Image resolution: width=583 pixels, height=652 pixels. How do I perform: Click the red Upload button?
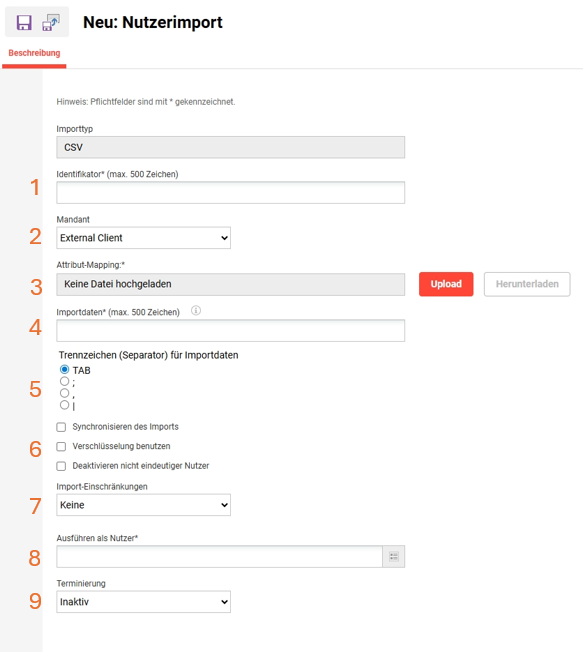tap(446, 284)
